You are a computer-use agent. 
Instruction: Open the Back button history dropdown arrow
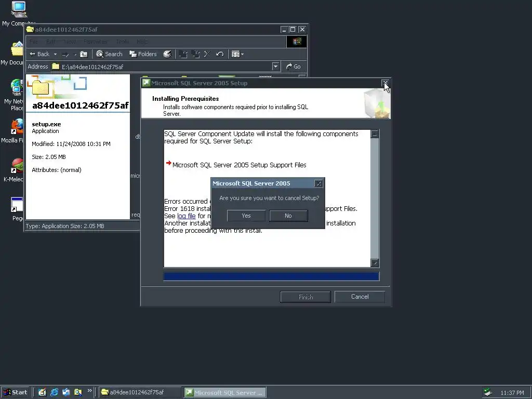(x=55, y=54)
